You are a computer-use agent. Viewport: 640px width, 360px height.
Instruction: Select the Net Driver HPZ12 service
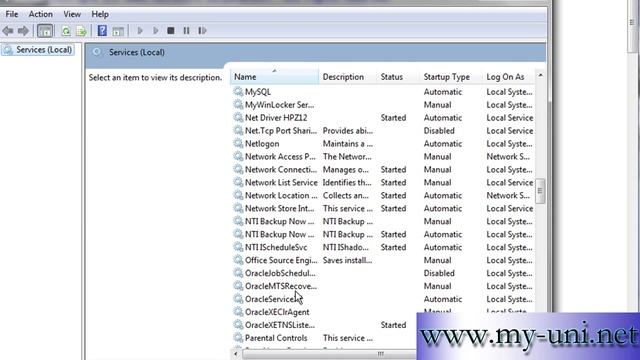(276, 118)
